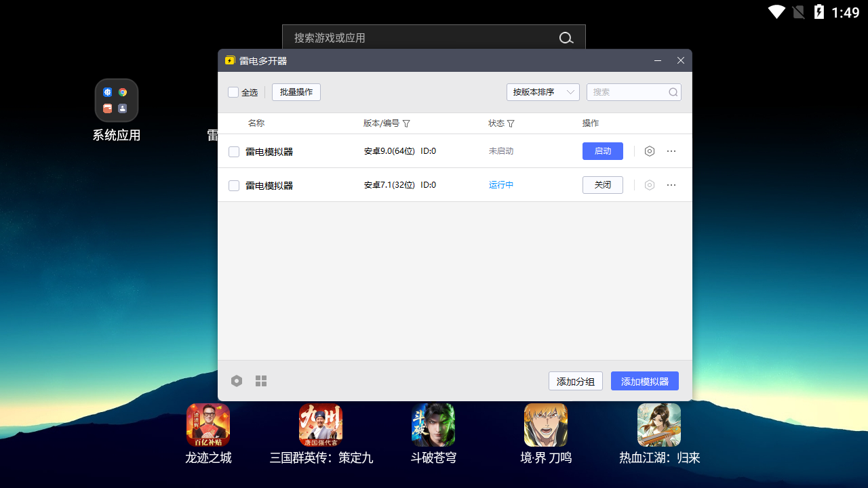
Task: Click the 运行中 status text
Action: (501, 185)
